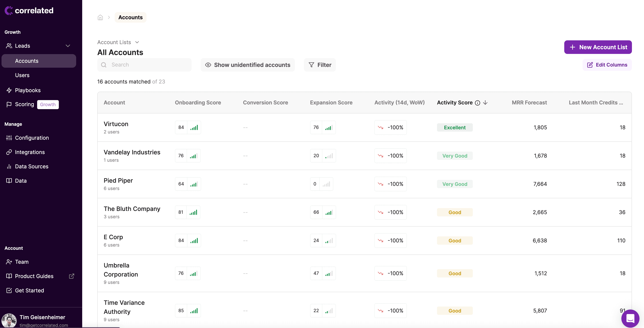Open Integrations in the sidebar
The height and width of the screenshot is (328, 644).
(x=29, y=152)
